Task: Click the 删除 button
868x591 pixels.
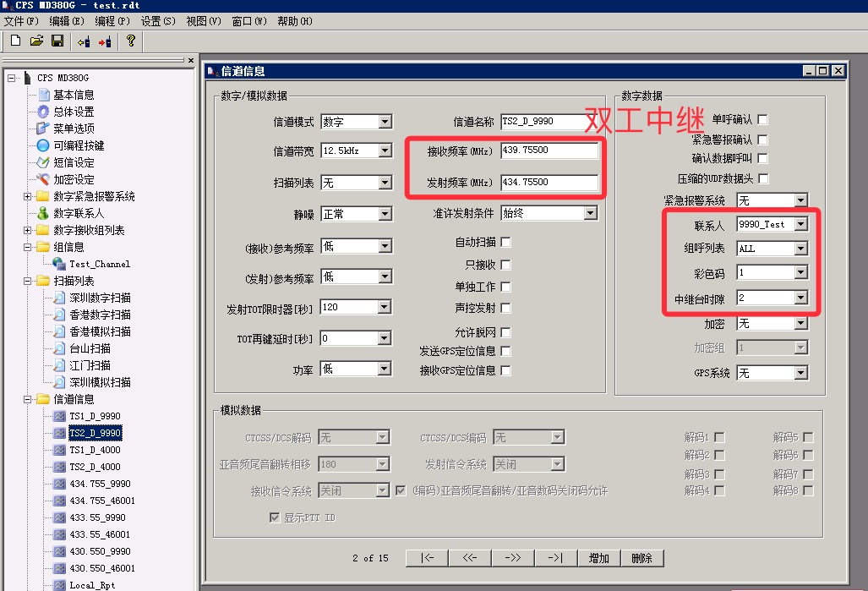Action: [x=641, y=558]
